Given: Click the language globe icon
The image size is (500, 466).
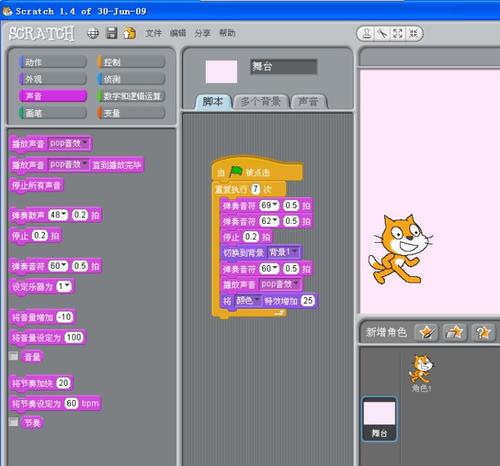Looking at the screenshot, I should [93, 33].
